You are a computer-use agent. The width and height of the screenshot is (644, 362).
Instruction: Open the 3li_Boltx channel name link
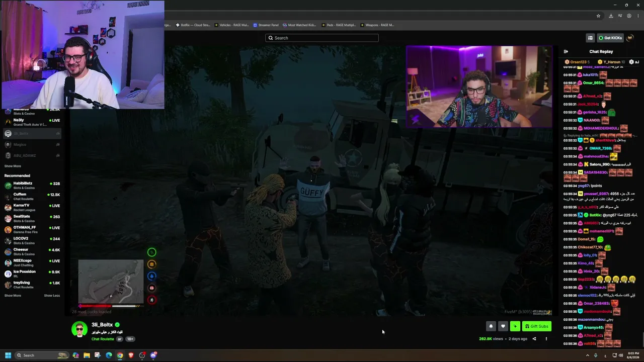tap(102, 325)
